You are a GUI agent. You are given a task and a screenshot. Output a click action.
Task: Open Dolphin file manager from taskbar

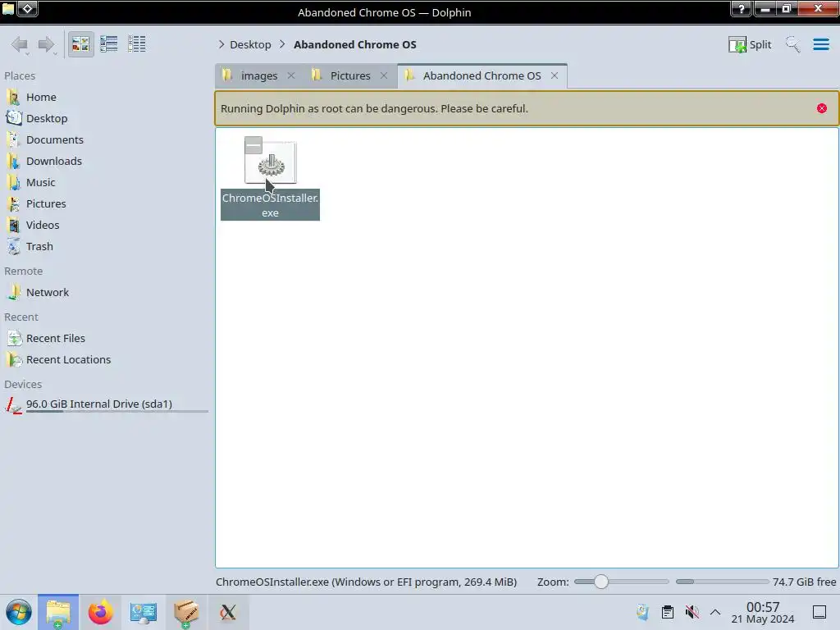point(58,612)
